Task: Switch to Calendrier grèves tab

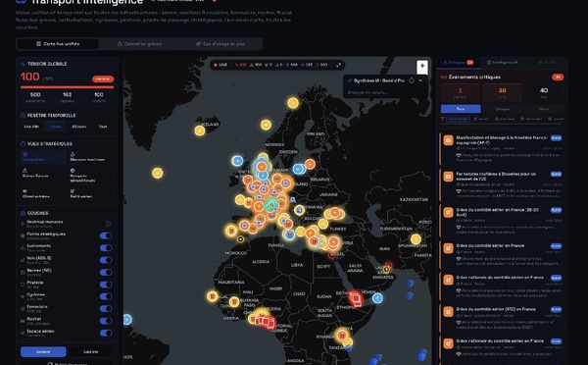Action: [139, 44]
